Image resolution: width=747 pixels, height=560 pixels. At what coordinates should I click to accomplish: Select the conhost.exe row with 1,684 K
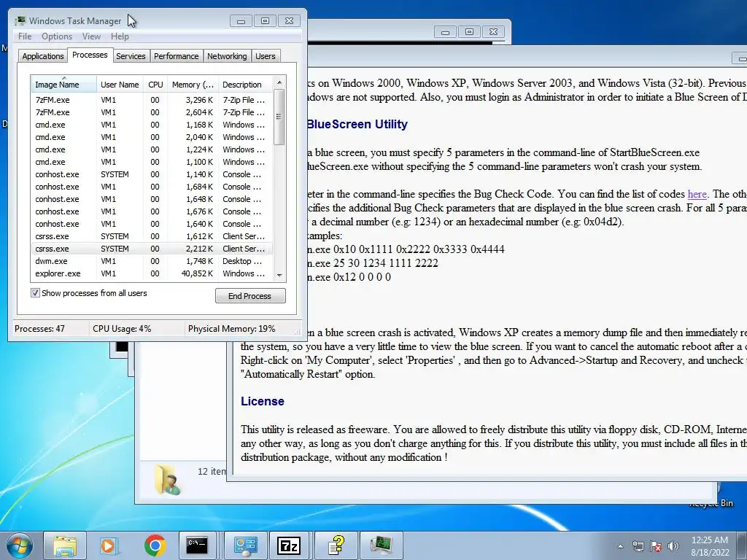tap(152, 187)
